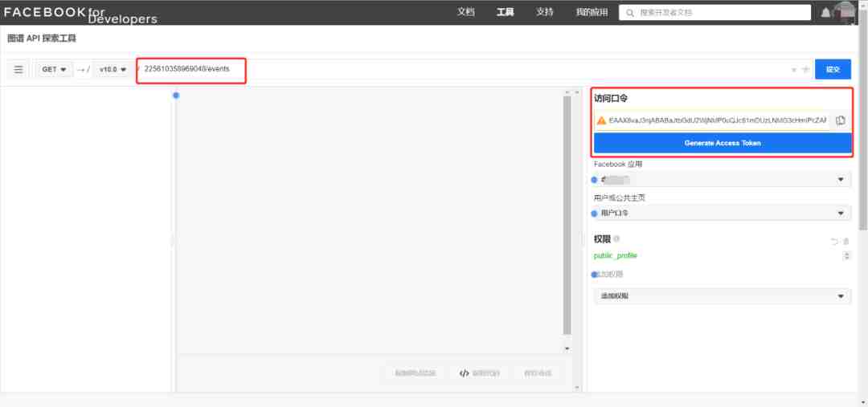Click the search magnifier icon
This screenshot has width=868, height=407.
coord(629,13)
